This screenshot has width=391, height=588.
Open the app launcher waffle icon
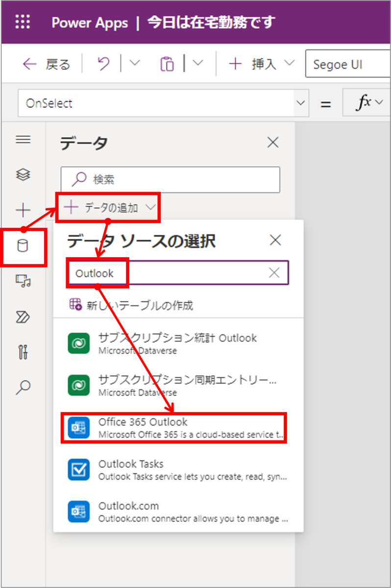tap(23, 23)
